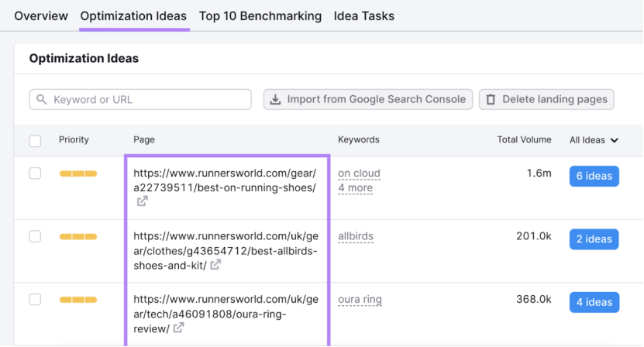Click the priority bar of the allbirds row
The image size is (644, 347).
[77, 236]
